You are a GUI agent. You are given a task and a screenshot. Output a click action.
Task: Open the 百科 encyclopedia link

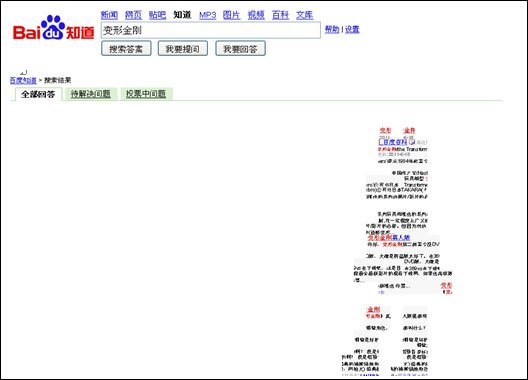280,15
